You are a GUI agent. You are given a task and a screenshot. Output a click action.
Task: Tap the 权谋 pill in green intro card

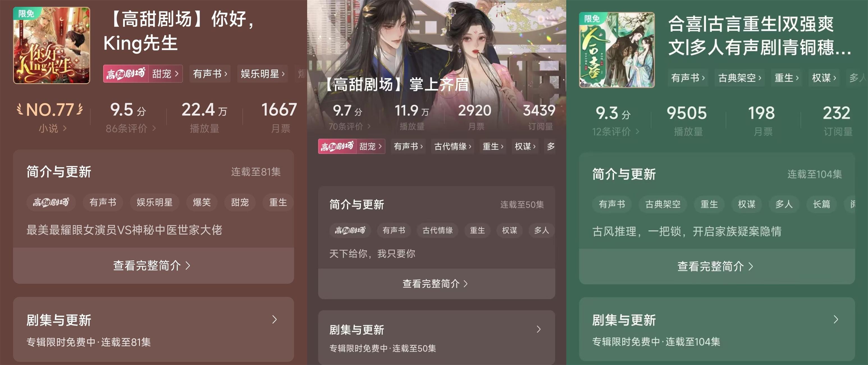746,204
